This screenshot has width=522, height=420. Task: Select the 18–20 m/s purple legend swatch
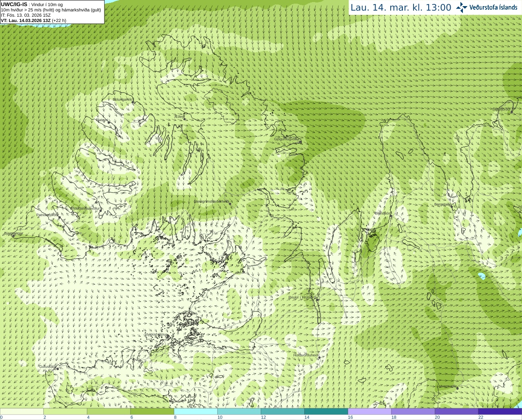pyautogui.click(x=413, y=411)
